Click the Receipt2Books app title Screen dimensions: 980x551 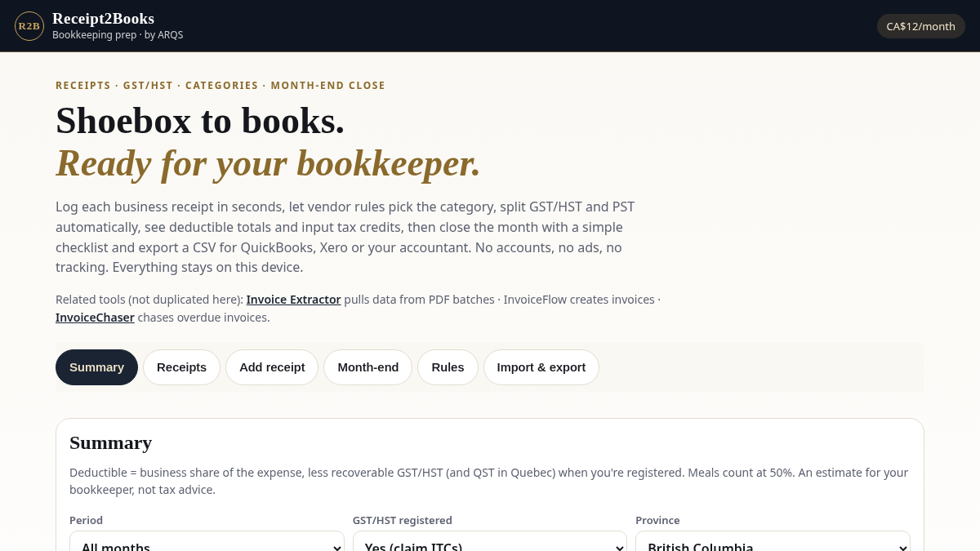(103, 19)
